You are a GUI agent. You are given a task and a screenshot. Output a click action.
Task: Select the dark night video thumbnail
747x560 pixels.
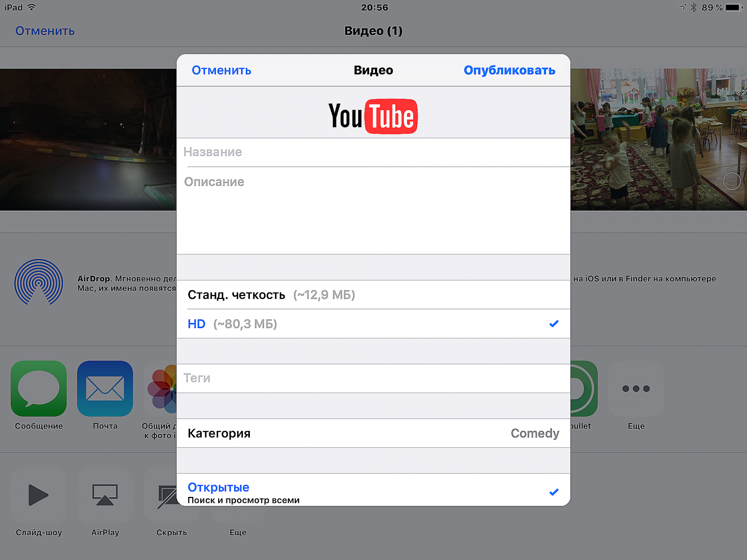pos(88,140)
